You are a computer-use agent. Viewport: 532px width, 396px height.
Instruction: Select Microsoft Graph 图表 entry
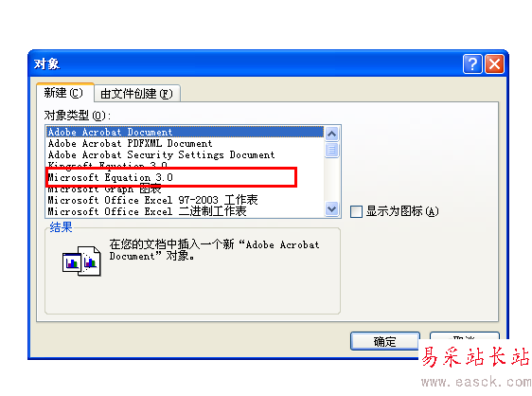[x=185, y=189]
